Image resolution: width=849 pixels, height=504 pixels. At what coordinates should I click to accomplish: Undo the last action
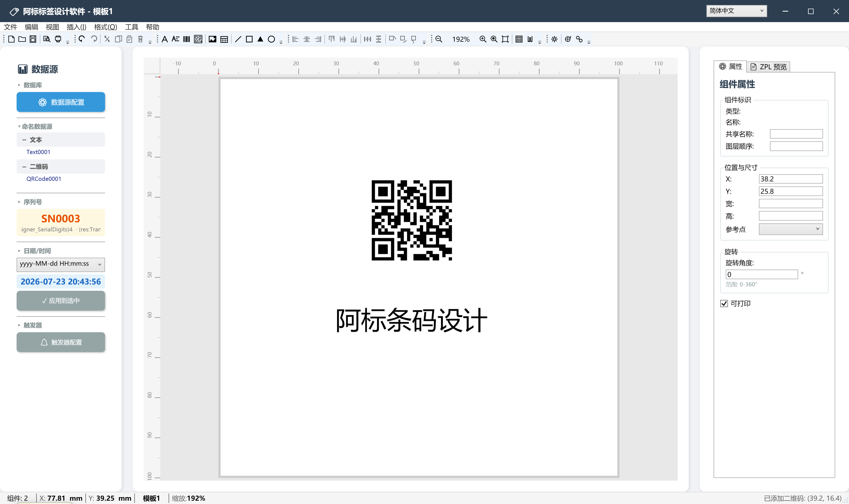(x=82, y=39)
